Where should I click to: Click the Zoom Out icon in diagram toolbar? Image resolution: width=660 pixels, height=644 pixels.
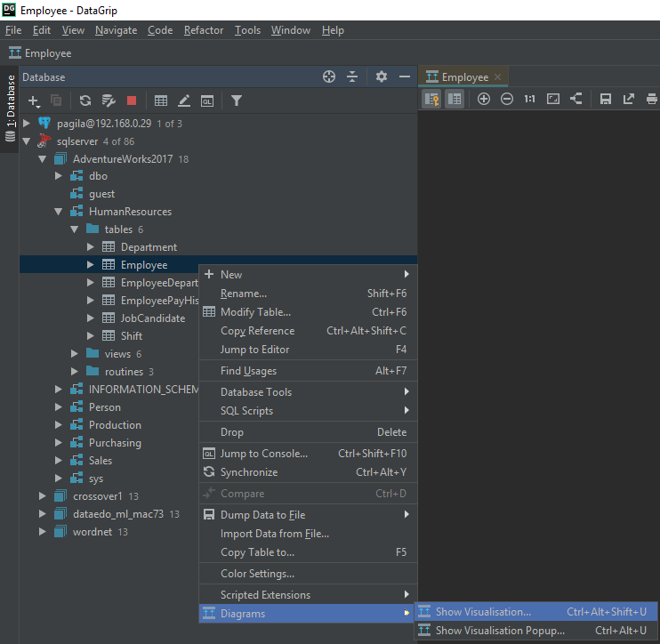pos(507,100)
